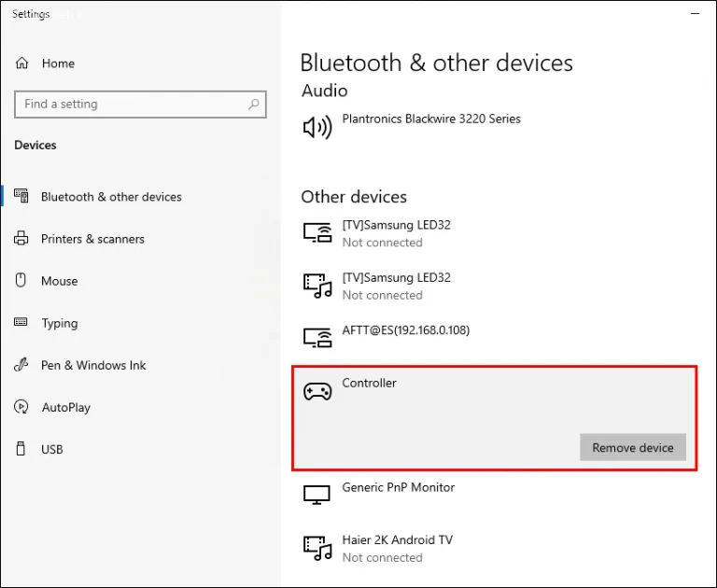Screen dimensions: 717x588
Task: Focus the Find a setting search box
Action: tap(131, 105)
